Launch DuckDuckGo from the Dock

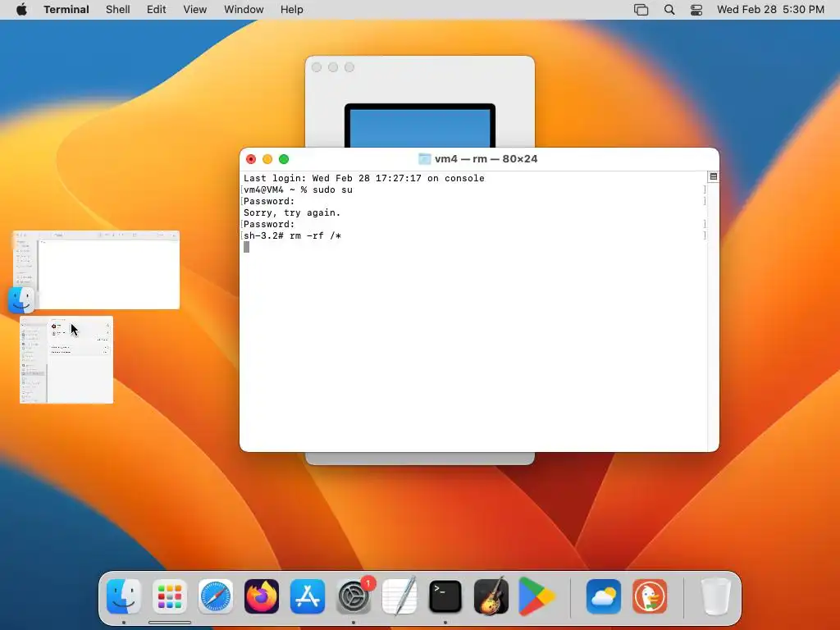tap(650, 596)
